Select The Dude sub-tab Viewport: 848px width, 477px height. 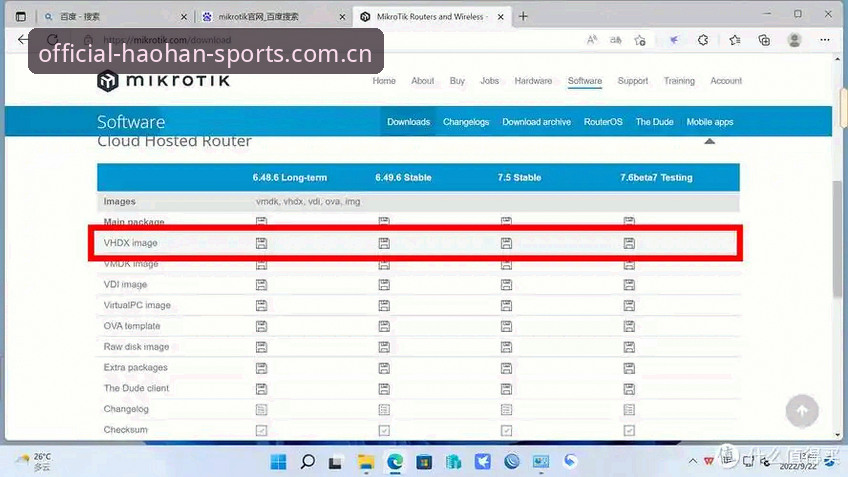tap(654, 122)
